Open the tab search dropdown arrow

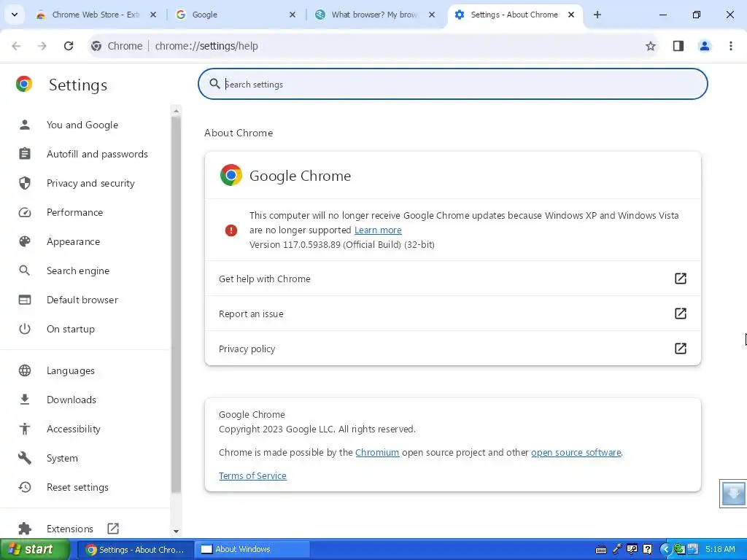pyautogui.click(x=15, y=15)
